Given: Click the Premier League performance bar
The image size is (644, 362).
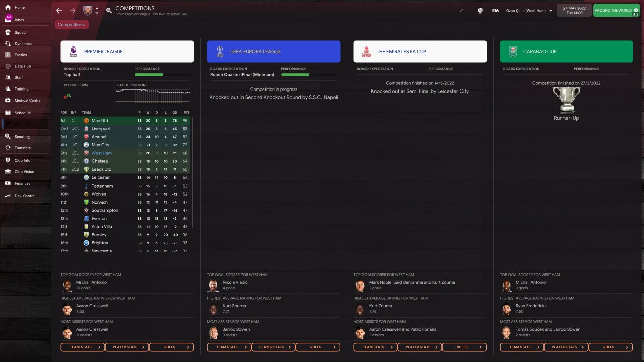Looking at the screenshot, I should (162, 75).
